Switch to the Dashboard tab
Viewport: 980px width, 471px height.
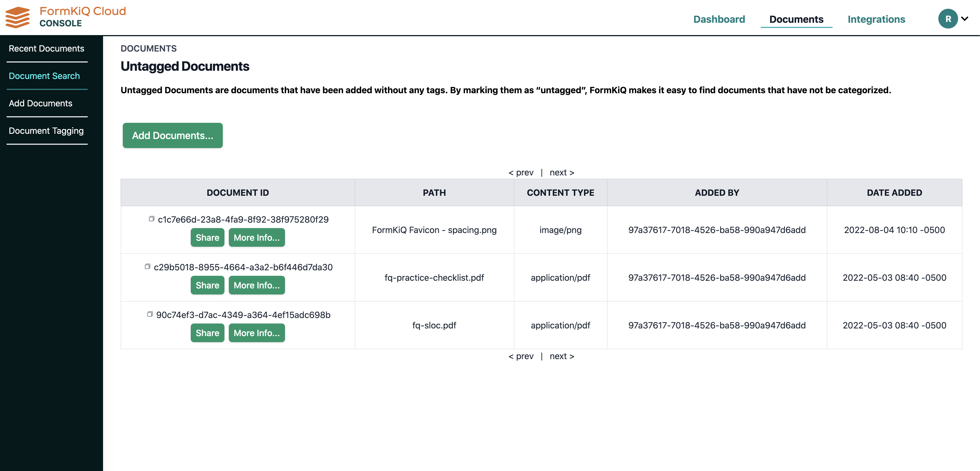coord(719,19)
